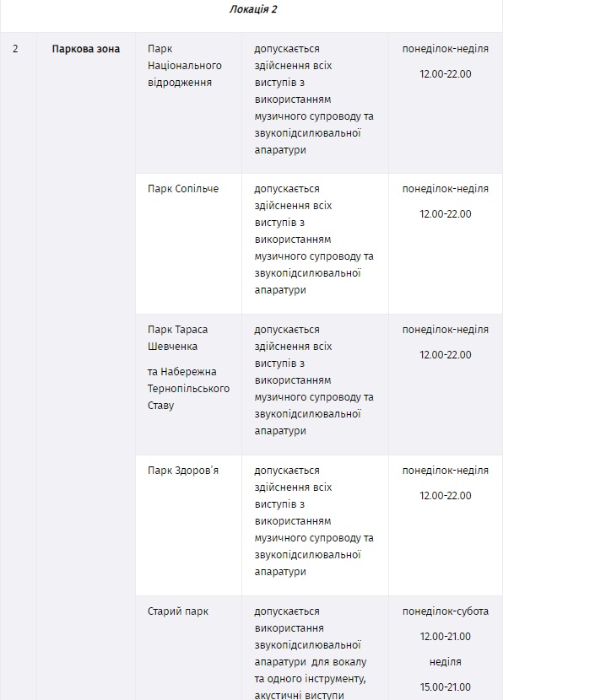
Task: Click the 'Локація 2' heading
Action: click(253, 9)
